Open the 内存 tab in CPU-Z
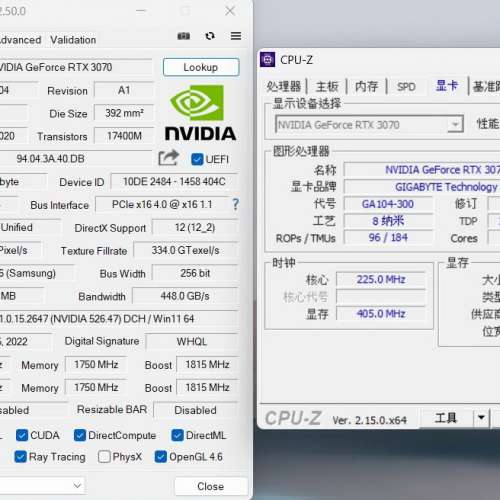The image size is (500, 500). pyautogui.click(x=366, y=86)
